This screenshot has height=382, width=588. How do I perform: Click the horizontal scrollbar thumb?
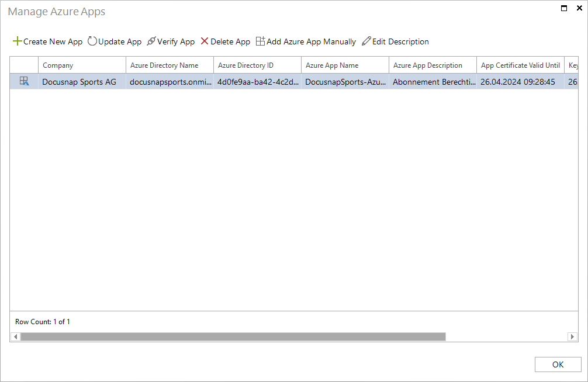coord(233,336)
